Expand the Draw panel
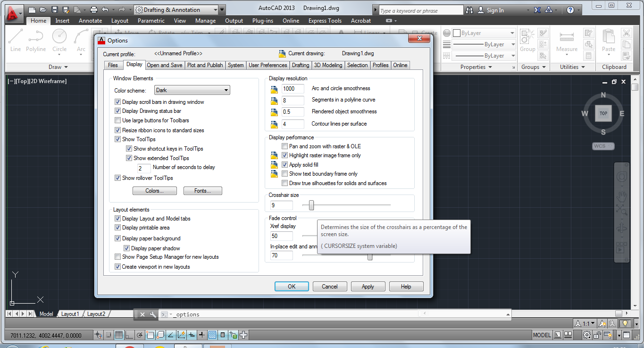Image resolution: width=644 pixels, height=348 pixels. coord(58,67)
